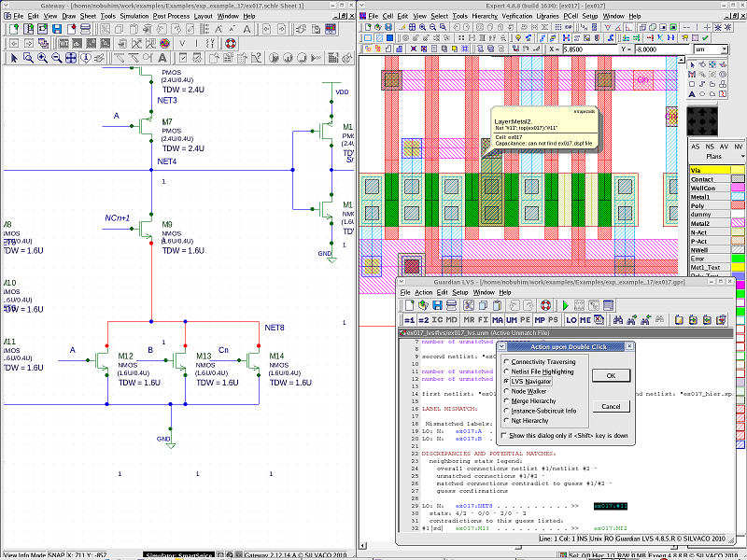Expand the Plans dropdown in layer panel
The image size is (747, 560).
[714, 157]
